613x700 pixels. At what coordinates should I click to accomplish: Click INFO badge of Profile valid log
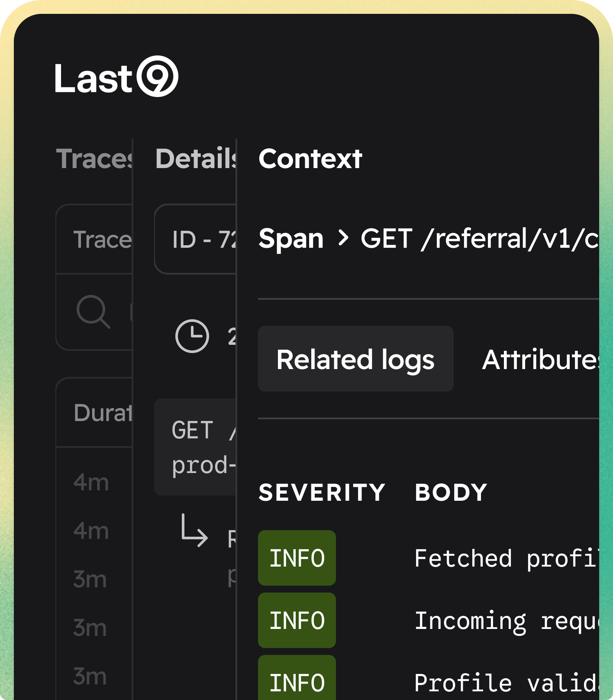pos(297,680)
